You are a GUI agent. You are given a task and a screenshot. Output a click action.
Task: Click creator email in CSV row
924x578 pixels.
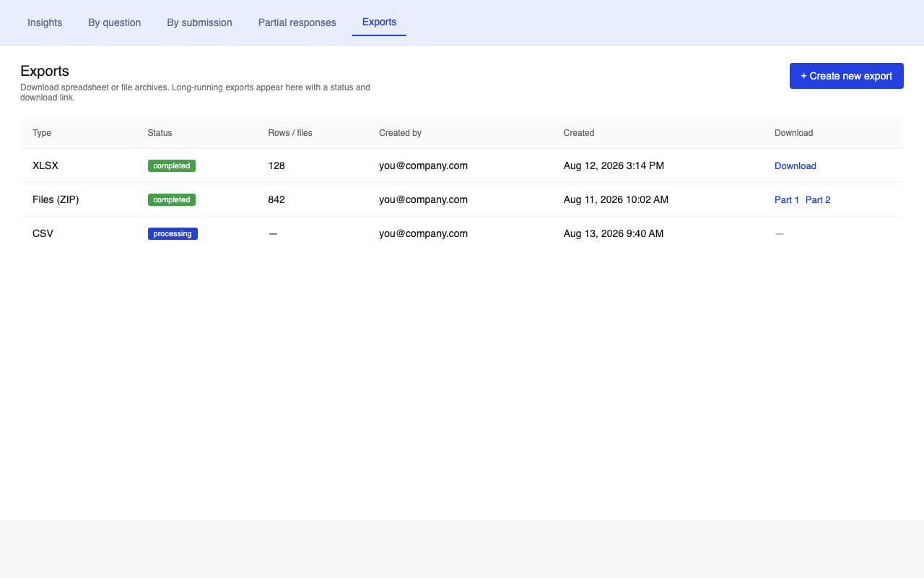click(423, 233)
